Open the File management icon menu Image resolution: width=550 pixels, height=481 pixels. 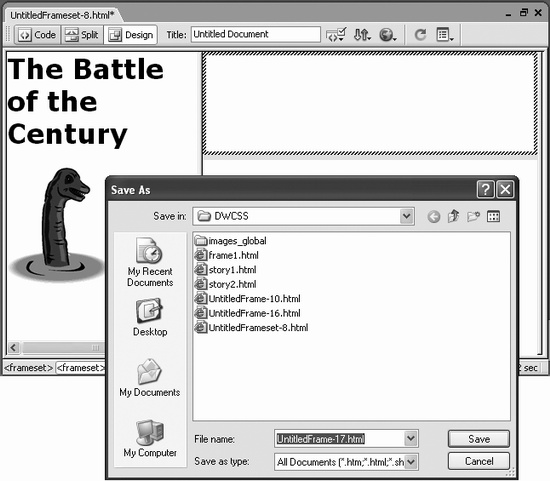point(362,34)
